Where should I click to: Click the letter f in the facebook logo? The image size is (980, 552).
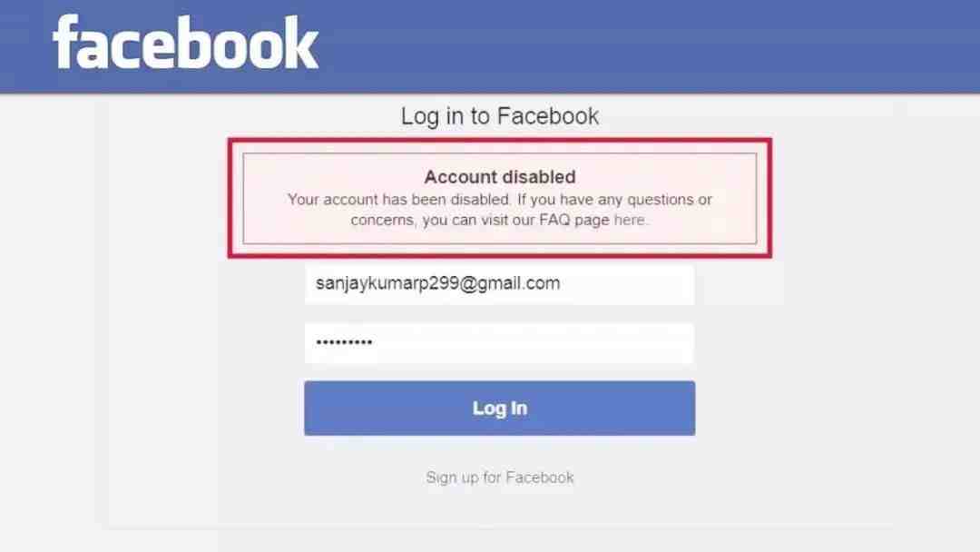coord(66,41)
